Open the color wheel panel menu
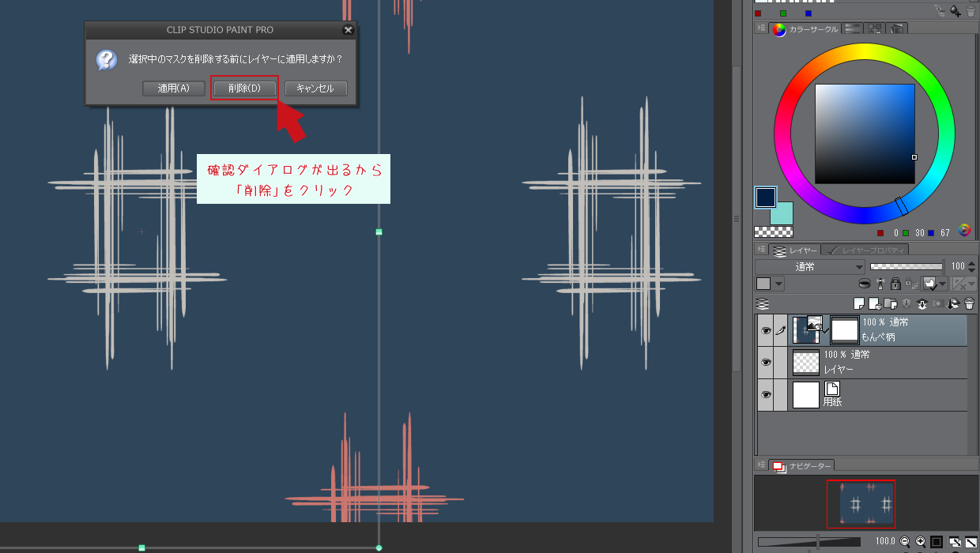Image resolution: width=980 pixels, height=553 pixels. pos(761,28)
